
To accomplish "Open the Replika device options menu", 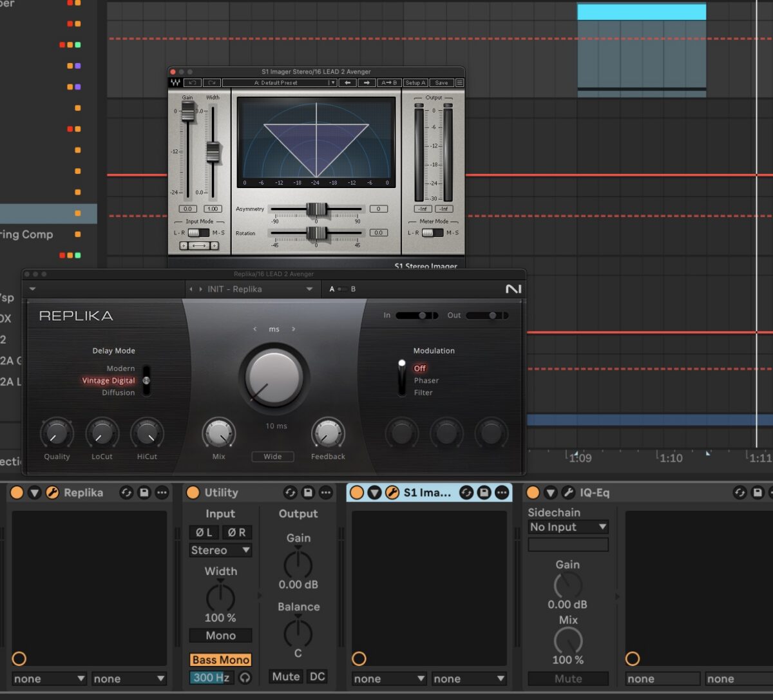I will [162, 493].
